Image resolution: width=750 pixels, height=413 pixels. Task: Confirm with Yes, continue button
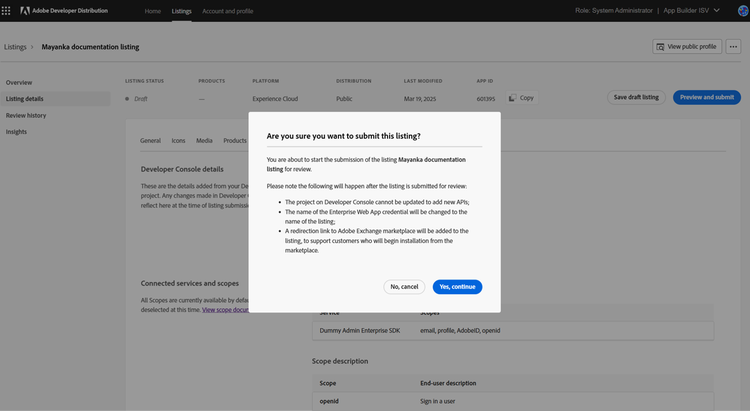tap(457, 287)
